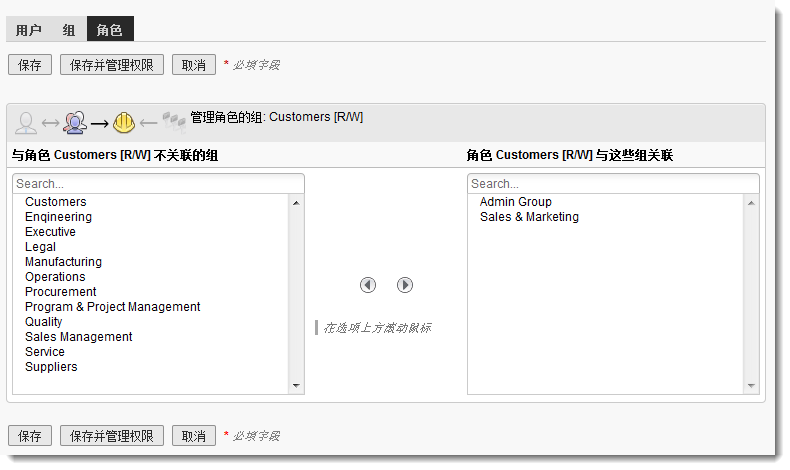The width and height of the screenshot is (790, 470).
Task: Select Manufacturing in the groups list
Action: pos(63,262)
